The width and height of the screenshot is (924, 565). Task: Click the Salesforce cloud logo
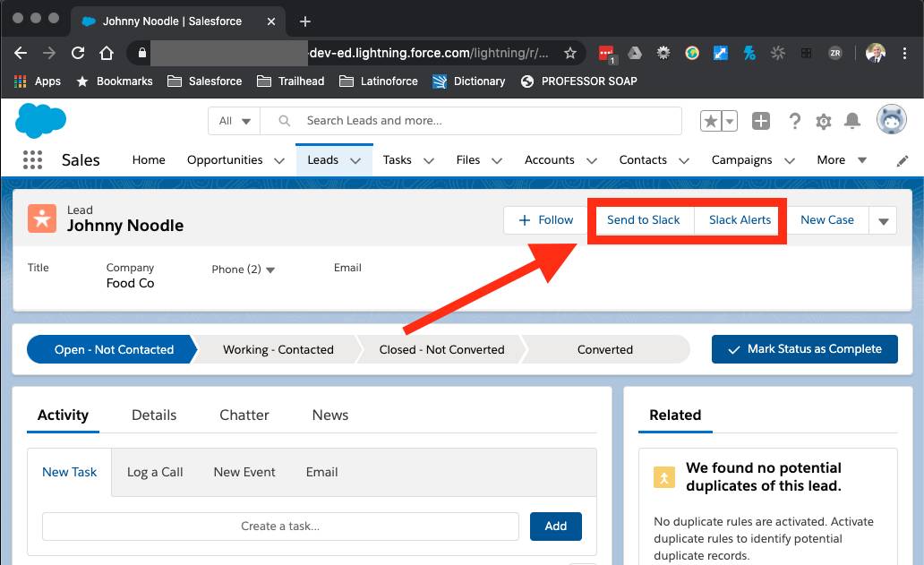40,120
